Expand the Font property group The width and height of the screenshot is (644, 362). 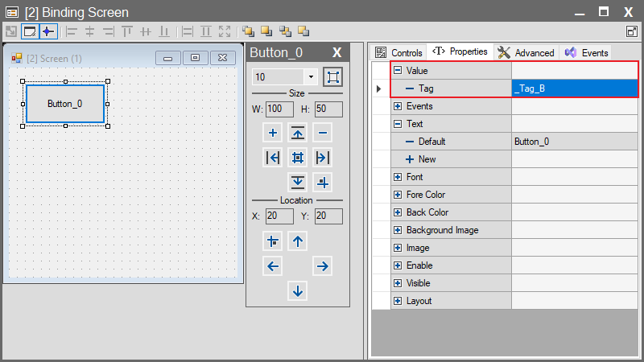tap(398, 177)
